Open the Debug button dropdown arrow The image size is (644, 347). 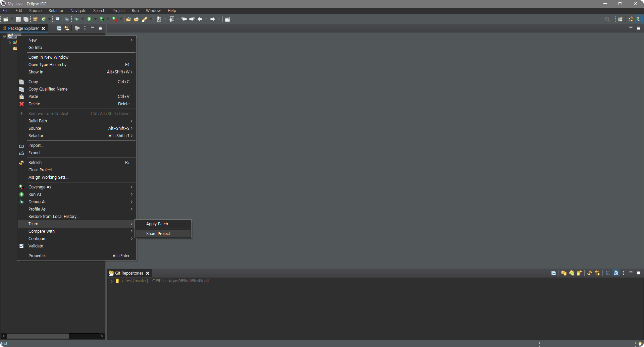(83, 19)
